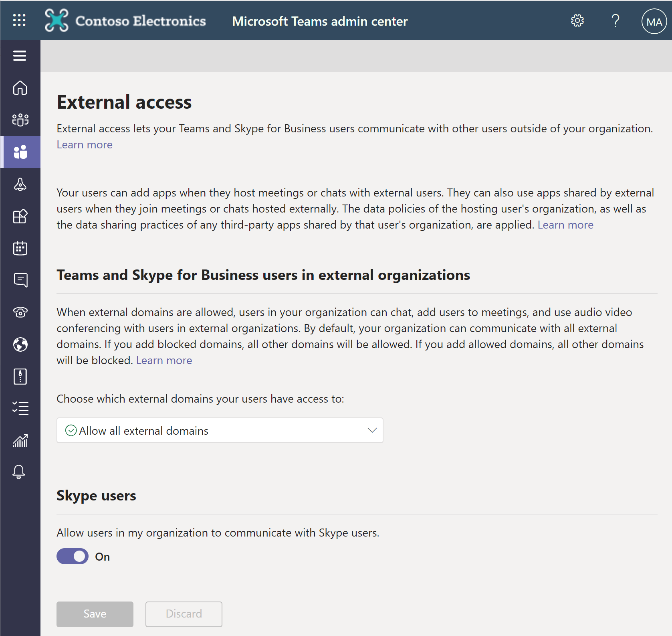The image size is (672, 636).
Task: Click the Contoso Electronics title text
Action: click(141, 21)
